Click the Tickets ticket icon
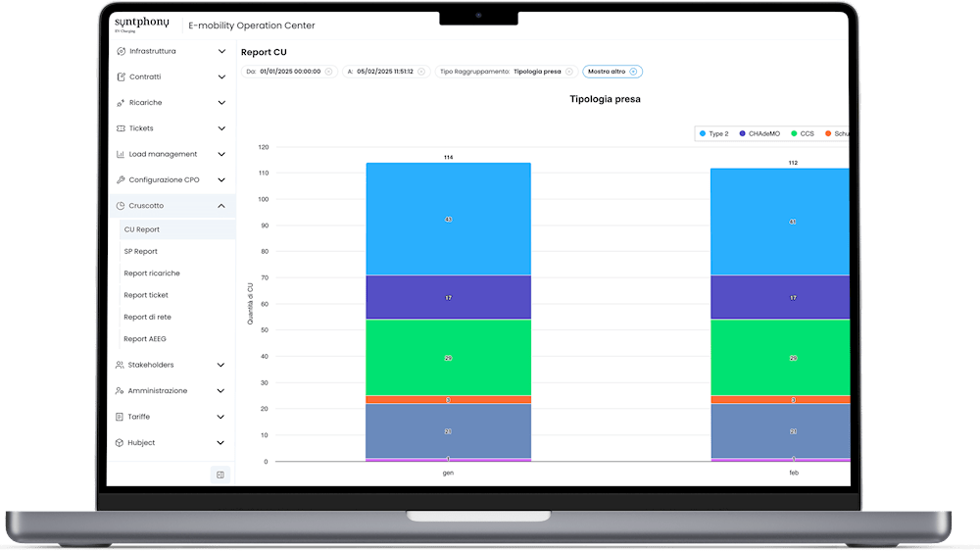980x551 pixels. tap(121, 128)
